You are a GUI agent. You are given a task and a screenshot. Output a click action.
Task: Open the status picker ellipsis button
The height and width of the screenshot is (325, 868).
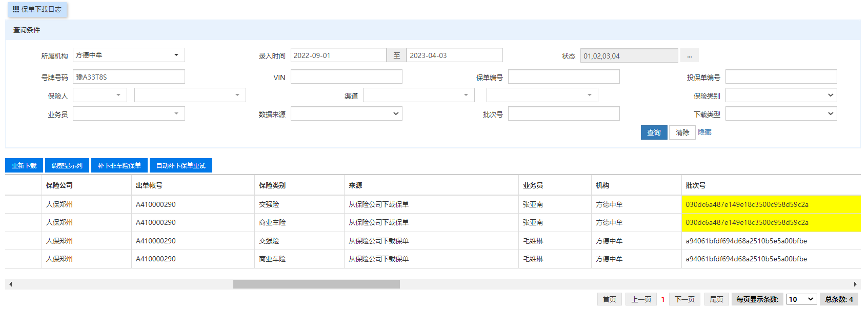click(x=689, y=55)
